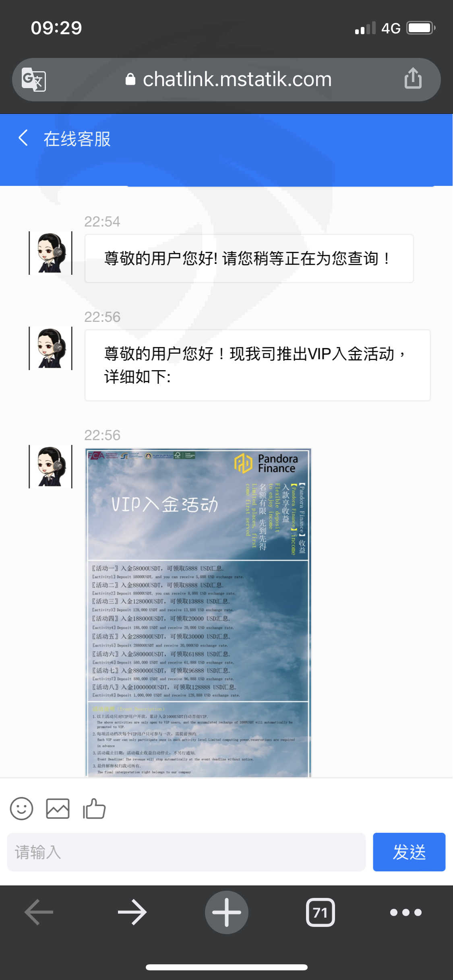Screen dimensions: 453x980
Task: Tap the 发送 send button
Action: (x=409, y=852)
